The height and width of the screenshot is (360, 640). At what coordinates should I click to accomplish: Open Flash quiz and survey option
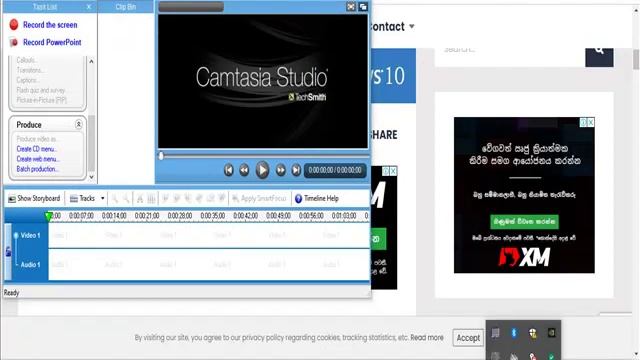tap(40, 90)
